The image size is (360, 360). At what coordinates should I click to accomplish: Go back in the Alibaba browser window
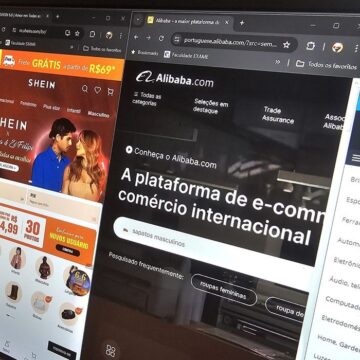136,37
